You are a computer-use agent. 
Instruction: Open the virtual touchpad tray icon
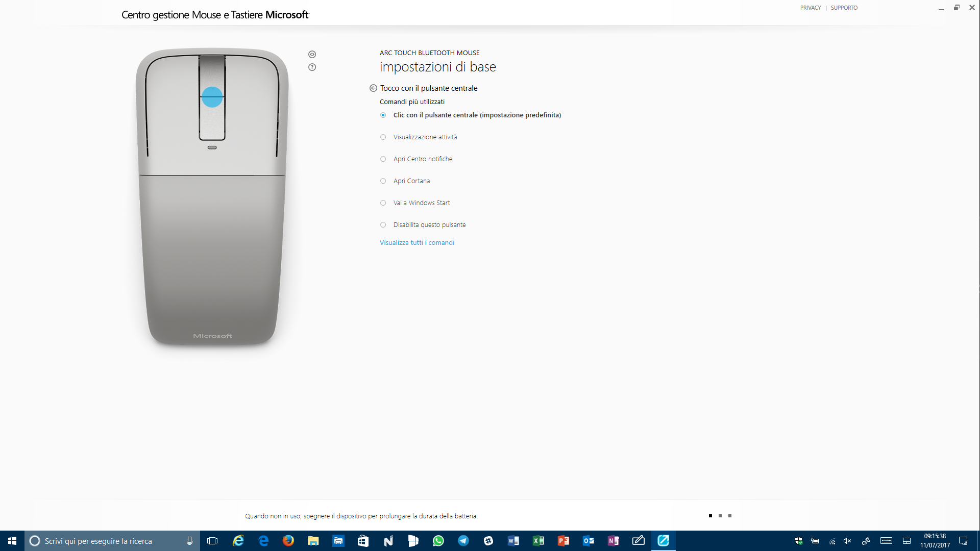(907, 541)
